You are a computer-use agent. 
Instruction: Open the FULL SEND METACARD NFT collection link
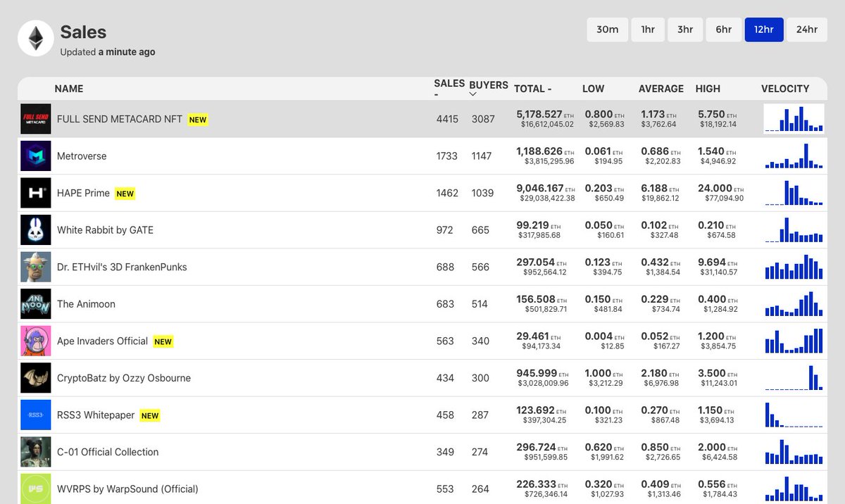pos(120,120)
